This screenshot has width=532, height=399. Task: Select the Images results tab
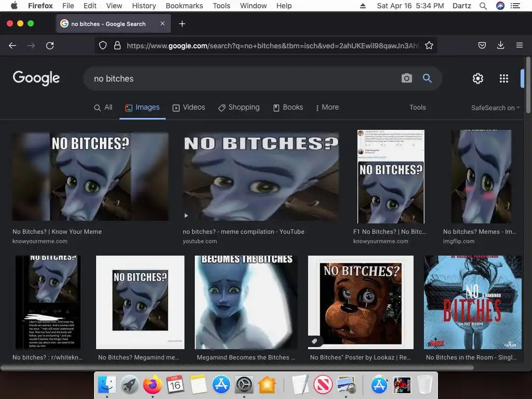point(142,107)
